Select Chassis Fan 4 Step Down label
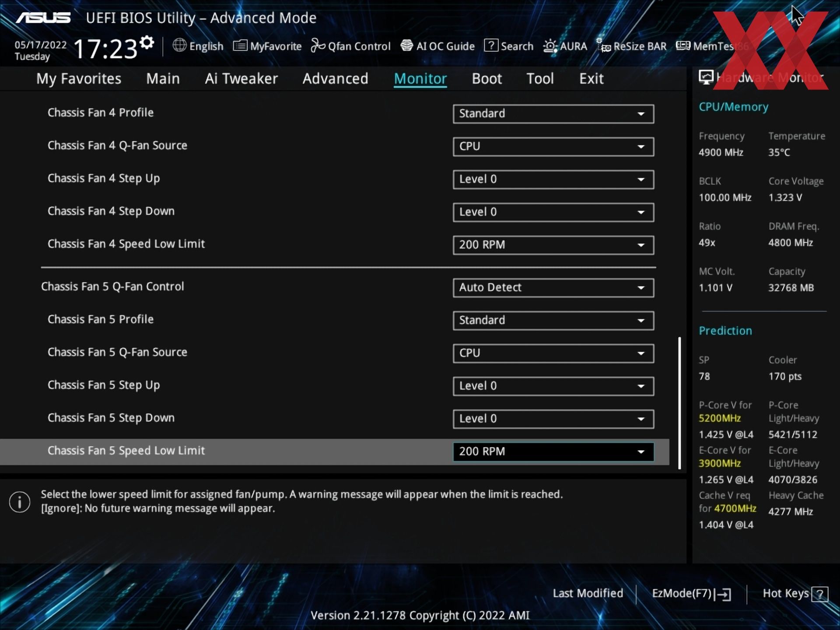 pos(111,211)
